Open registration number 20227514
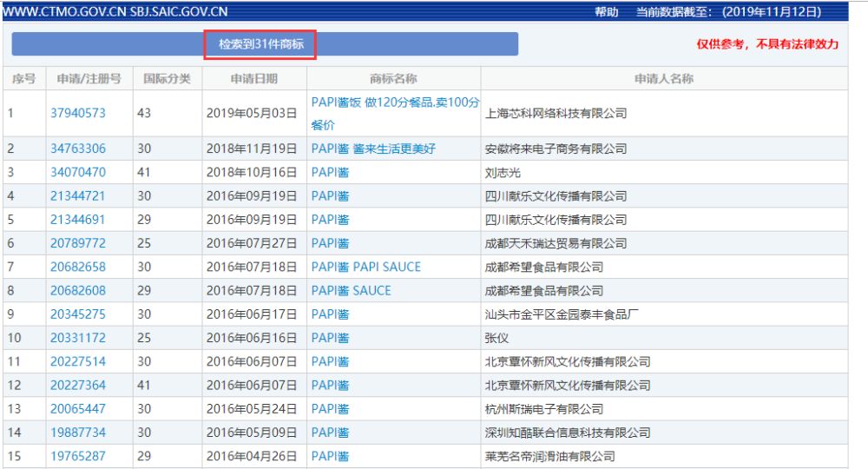Viewport: 868px width, 469px height. pyautogui.click(x=78, y=361)
